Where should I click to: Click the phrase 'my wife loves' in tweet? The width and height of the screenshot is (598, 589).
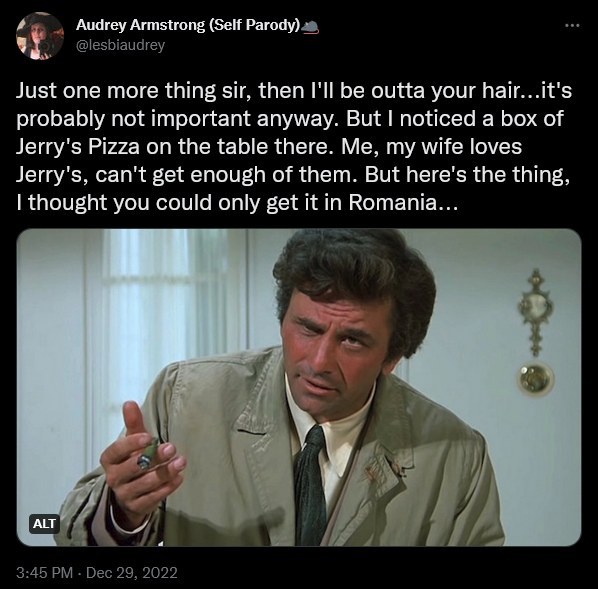[454, 147]
